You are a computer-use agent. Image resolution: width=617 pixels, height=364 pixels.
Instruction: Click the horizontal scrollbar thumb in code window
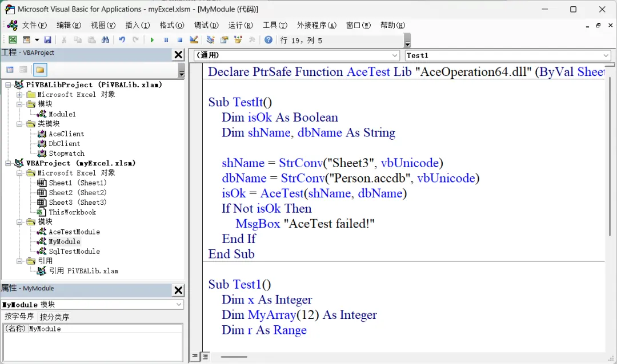point(234,357)
